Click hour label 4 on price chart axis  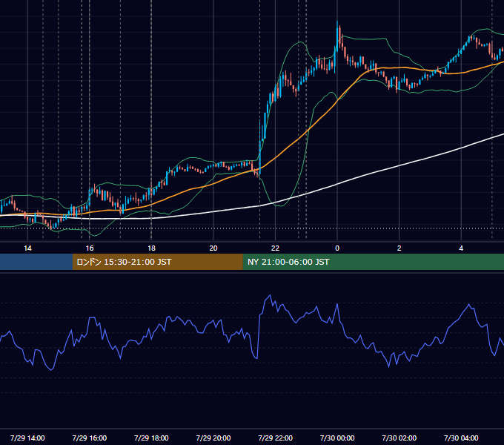(461, 248)
